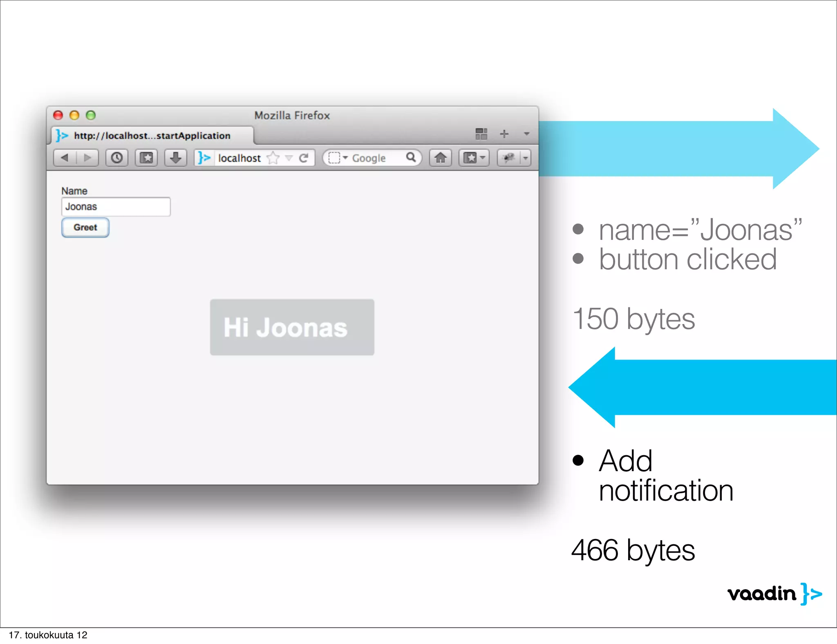
Task: Click the Name text field
Action: 116,207
